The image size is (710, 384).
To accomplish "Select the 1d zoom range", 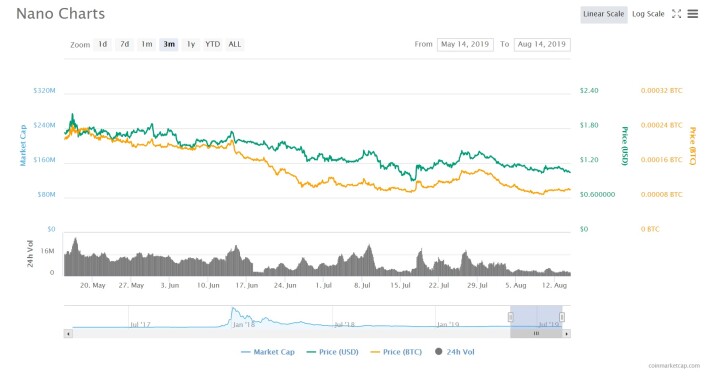I will pos(103,44).
